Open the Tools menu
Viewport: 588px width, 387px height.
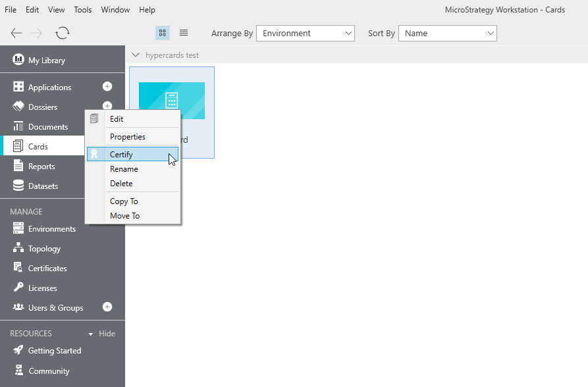(x=82, y=10)
